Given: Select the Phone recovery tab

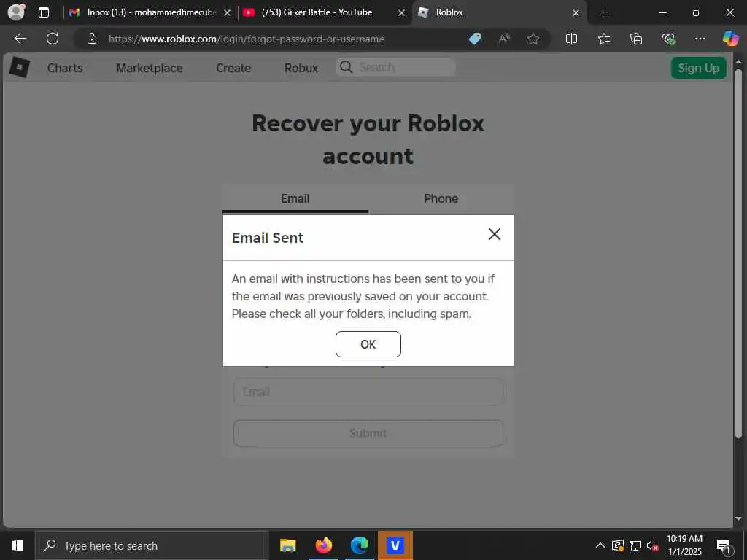Looking at the screenshot, I should pyautogui.click(x=441, y=198).
